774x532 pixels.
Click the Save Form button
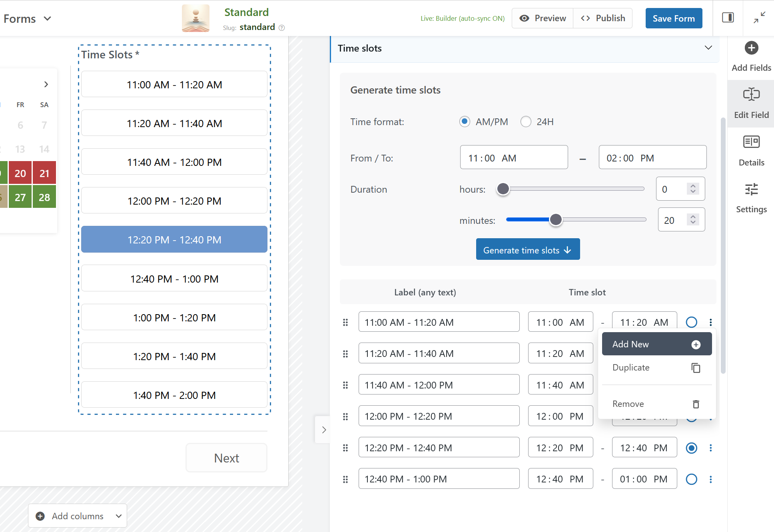[673, 18]
